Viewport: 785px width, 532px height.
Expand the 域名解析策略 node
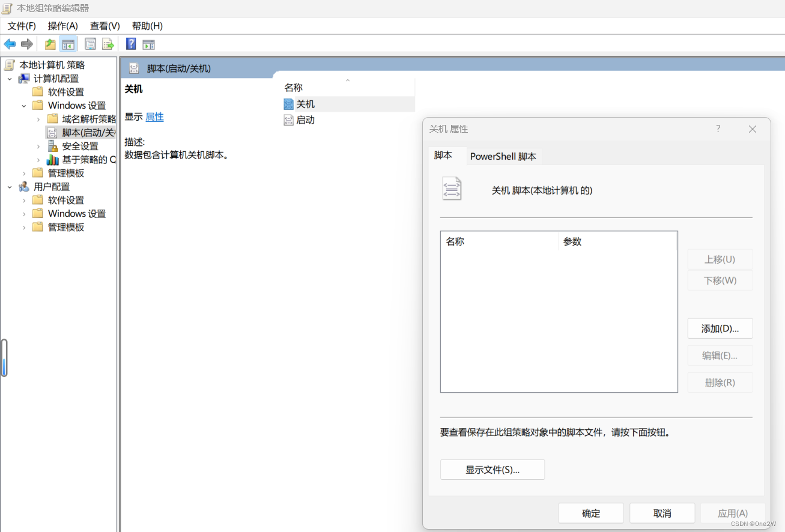38,119
